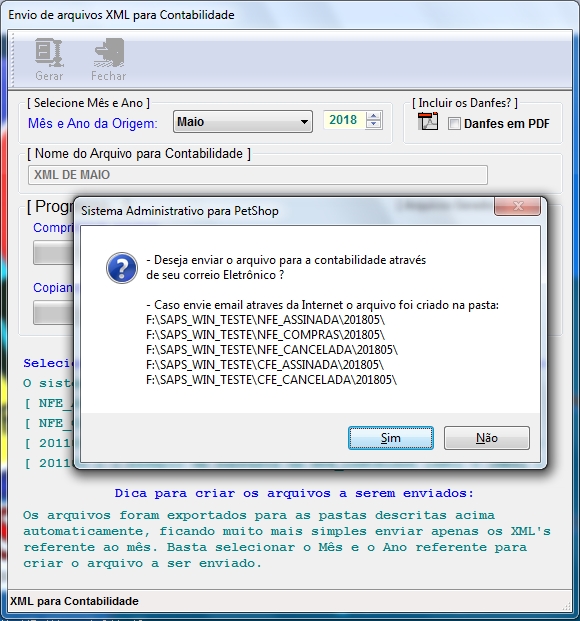Click the progress bar under Comprimindo label

click(53, 252)
